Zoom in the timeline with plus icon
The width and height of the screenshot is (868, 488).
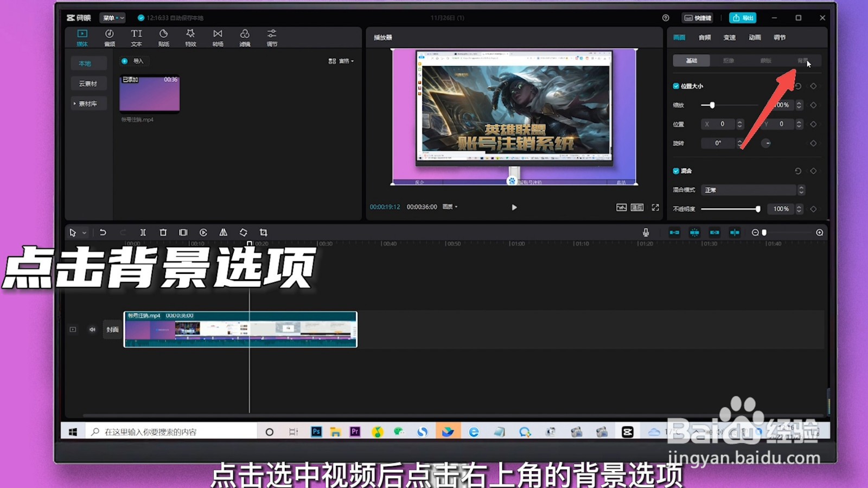pyautogui.click(x=819, y=233)
